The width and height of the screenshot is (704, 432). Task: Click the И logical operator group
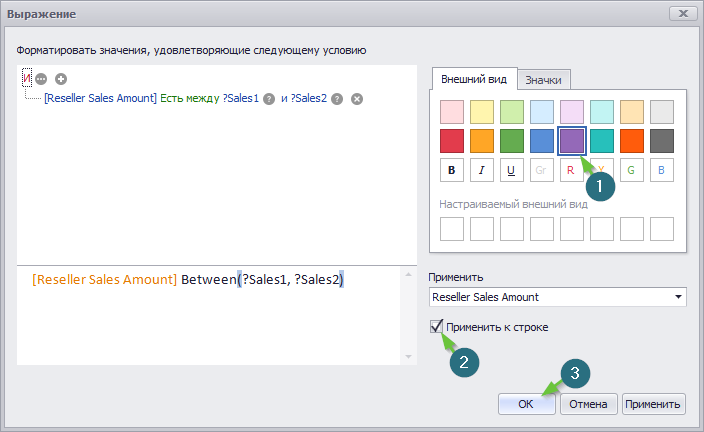[x=27, y=79]
